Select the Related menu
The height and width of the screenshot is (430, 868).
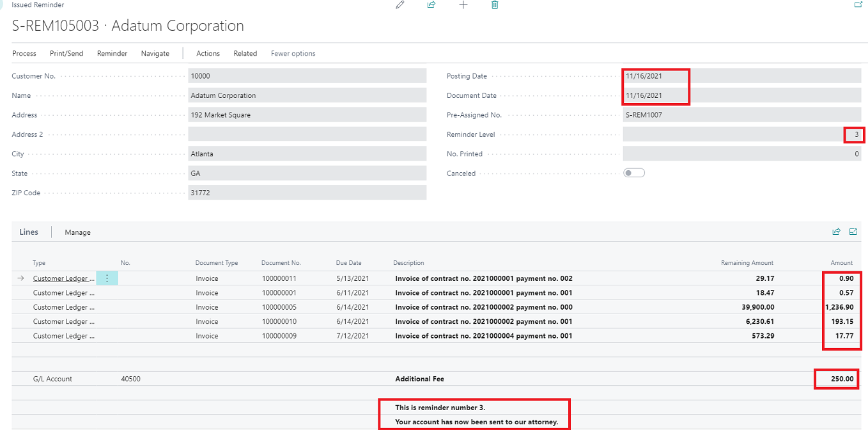[x=245, y=54]
